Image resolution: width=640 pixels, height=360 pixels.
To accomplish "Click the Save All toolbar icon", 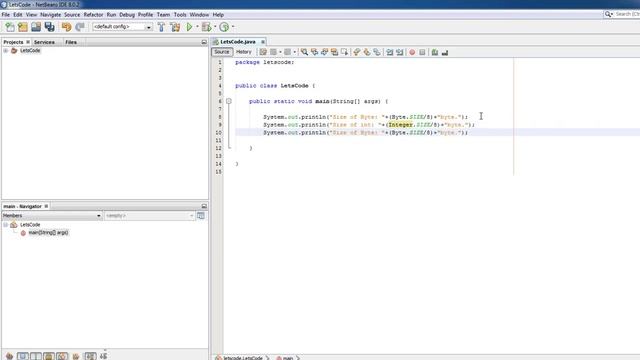I will click(x=49, y=27).
